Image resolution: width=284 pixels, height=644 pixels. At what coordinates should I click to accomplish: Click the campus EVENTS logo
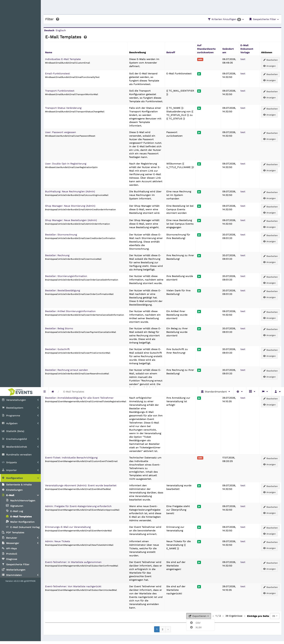point(20,392)
